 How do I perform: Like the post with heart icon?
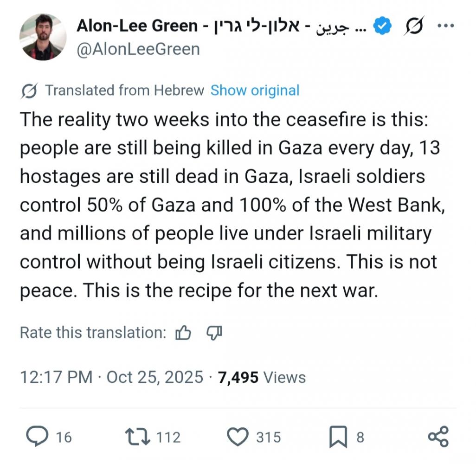239,437
